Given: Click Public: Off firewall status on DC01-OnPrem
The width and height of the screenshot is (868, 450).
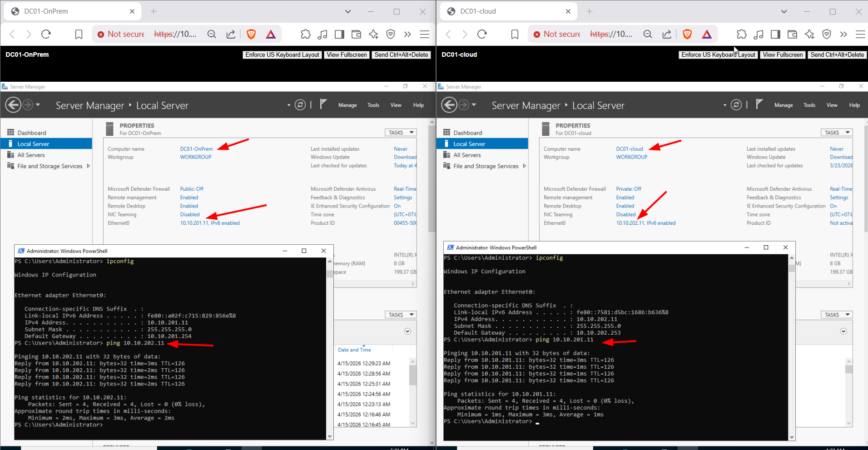Looking at the screenshot, I should 192,189.
